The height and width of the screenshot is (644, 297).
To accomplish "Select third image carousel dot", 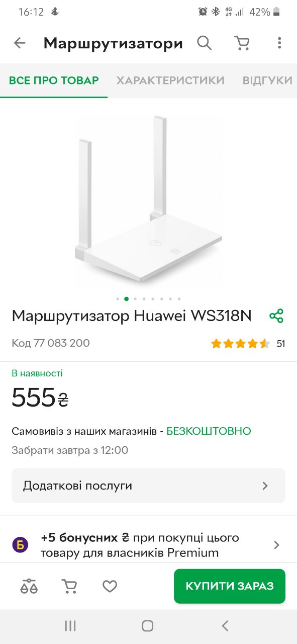I will (135, 299).
